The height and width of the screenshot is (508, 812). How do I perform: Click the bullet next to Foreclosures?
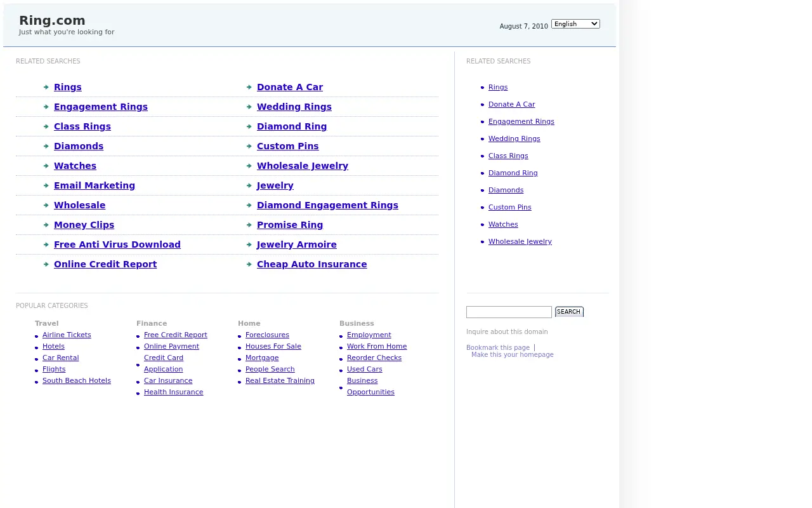coord(240,336)
